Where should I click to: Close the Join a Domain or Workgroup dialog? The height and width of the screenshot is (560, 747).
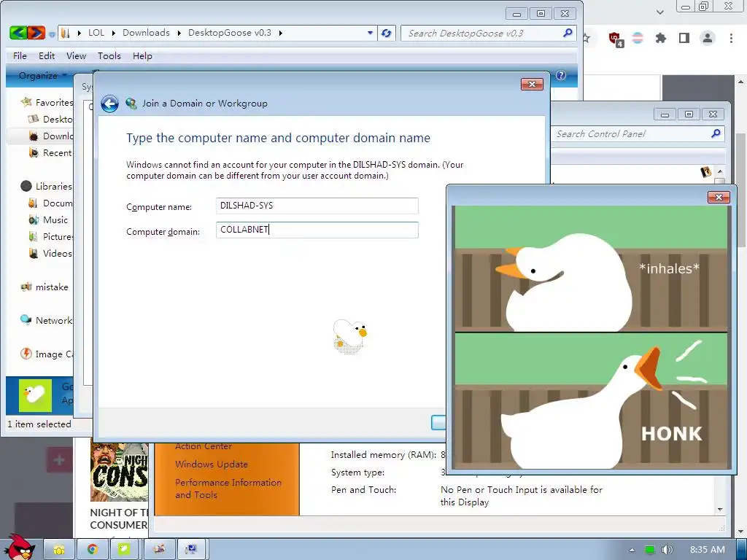click(x=532, y=85)
